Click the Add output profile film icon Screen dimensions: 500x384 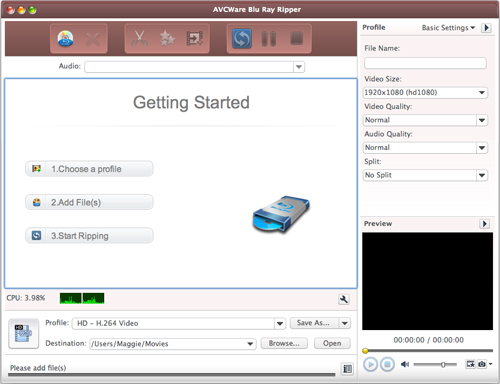coord(194,38)
